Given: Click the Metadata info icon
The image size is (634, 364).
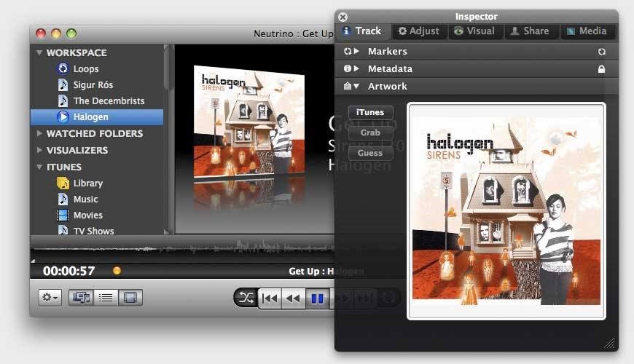Looking at the screenshot, I should click(348, 68).
